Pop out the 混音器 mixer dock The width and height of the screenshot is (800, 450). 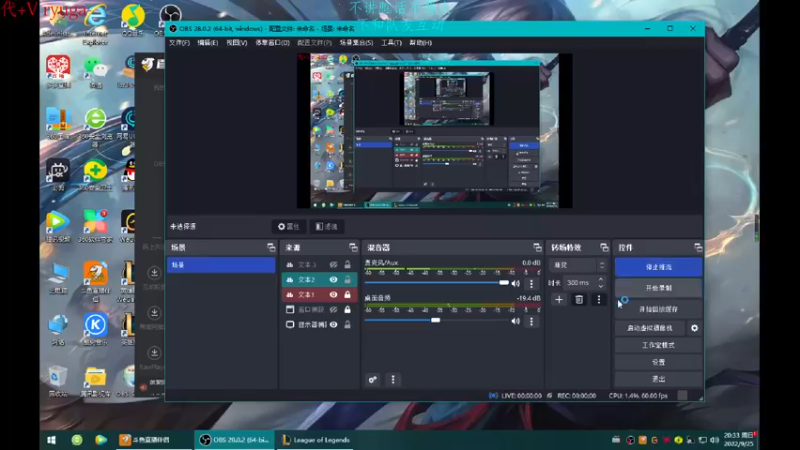coord(537,247)
